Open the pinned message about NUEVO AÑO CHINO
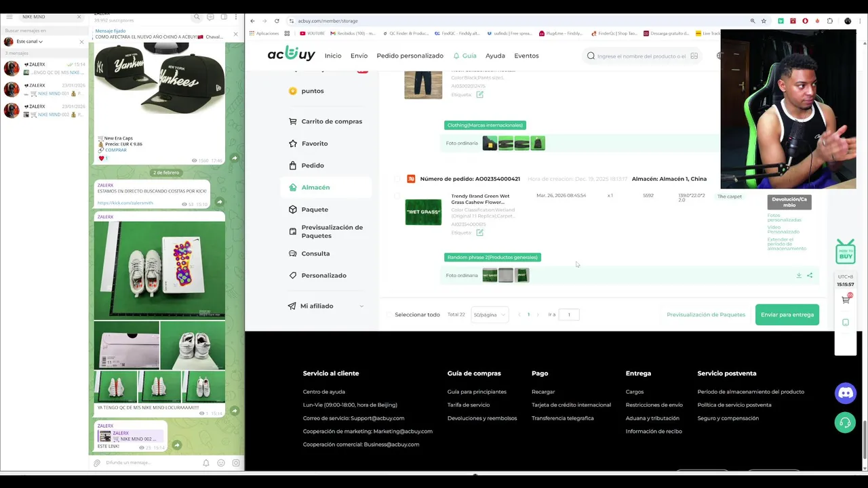Screen dimensions: 868x488 point(159,34)
